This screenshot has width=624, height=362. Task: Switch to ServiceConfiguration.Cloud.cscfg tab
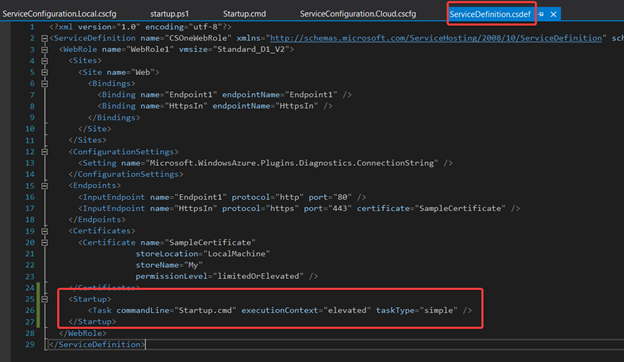click(358, 14)
